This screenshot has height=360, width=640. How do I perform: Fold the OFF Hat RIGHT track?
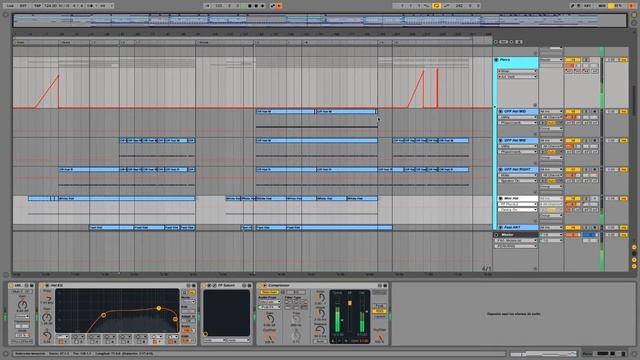click(x=500, y=169)
